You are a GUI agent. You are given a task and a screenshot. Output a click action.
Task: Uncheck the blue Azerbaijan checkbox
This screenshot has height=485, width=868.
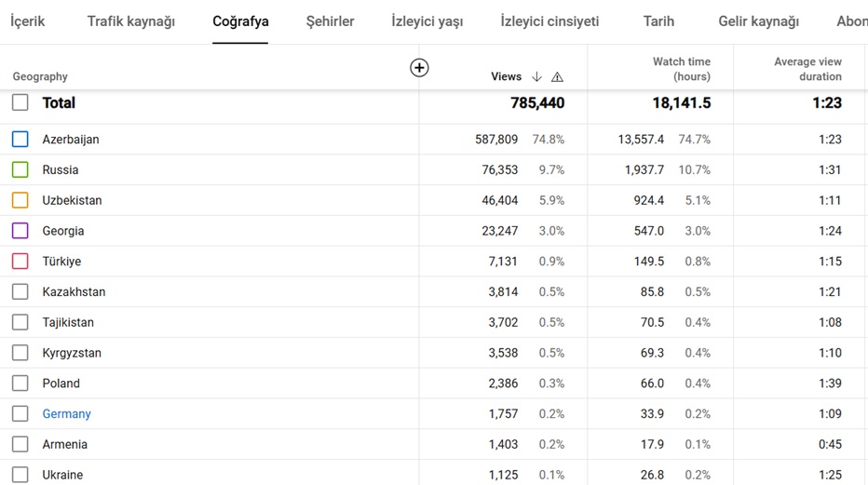(x=20, y=139)
